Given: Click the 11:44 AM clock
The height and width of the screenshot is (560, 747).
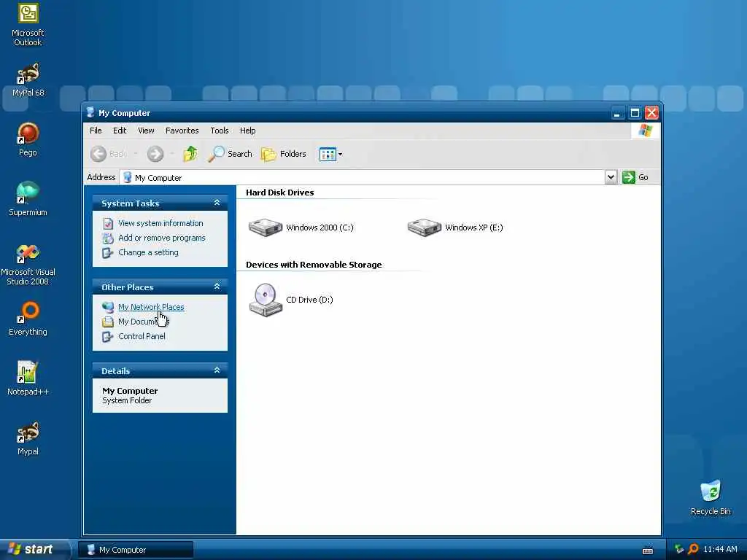Looking at the screenshot, I should pos(720,550).
